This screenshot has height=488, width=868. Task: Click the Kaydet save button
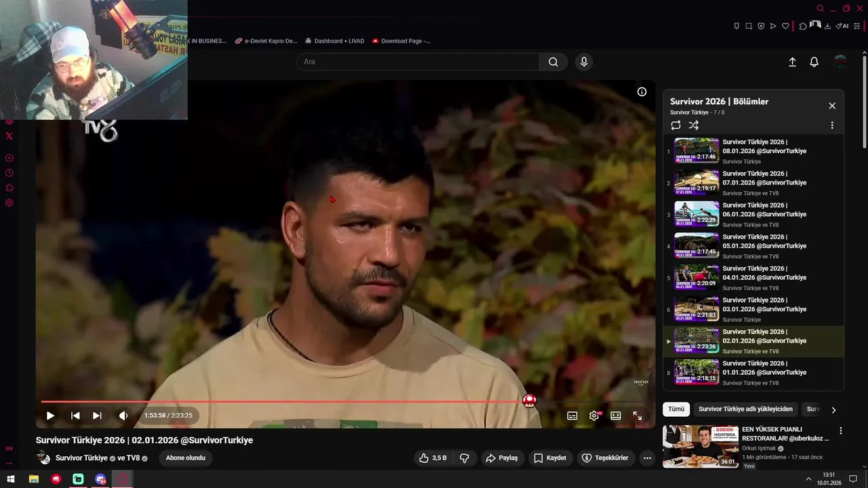click(x=549, y=458)
